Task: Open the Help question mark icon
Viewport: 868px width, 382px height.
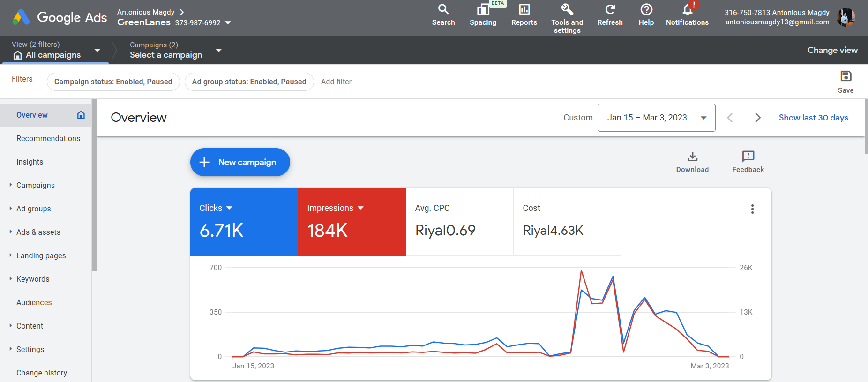Action: (646, 10)
